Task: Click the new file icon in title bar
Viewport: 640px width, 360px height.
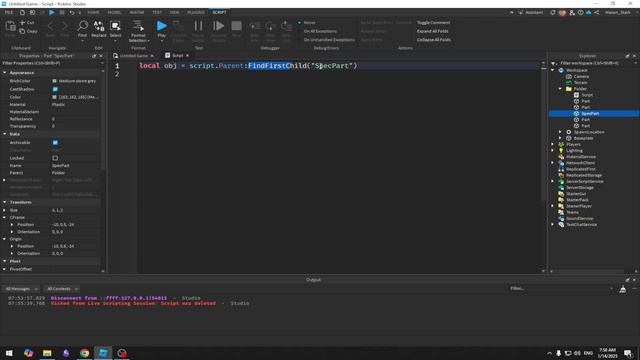Action: tap(22, 13)
